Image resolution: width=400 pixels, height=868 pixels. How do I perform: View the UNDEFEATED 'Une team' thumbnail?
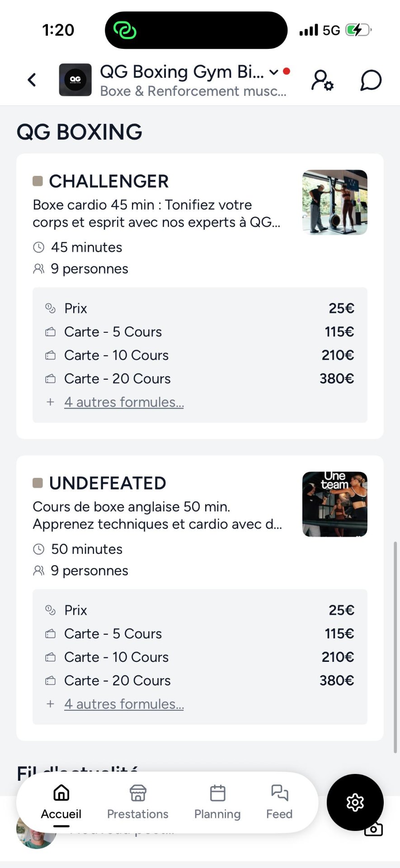[334, 504]
